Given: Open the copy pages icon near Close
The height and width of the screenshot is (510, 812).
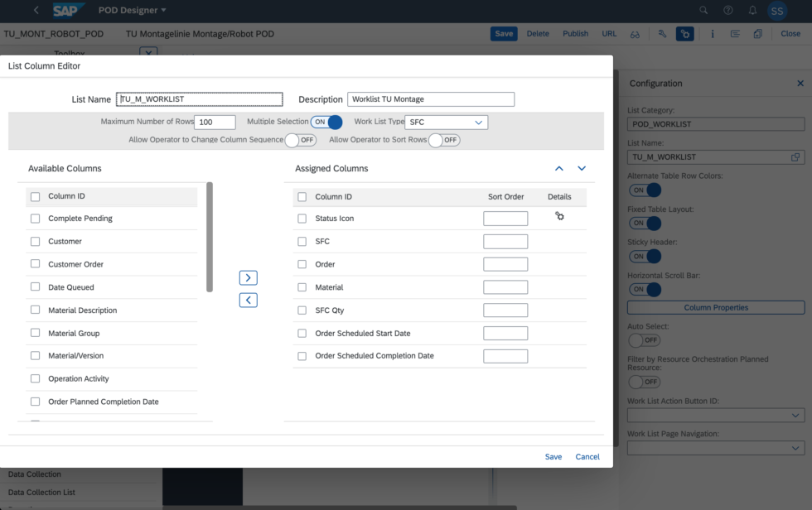Looking at the screenshot, I should 756,33.
